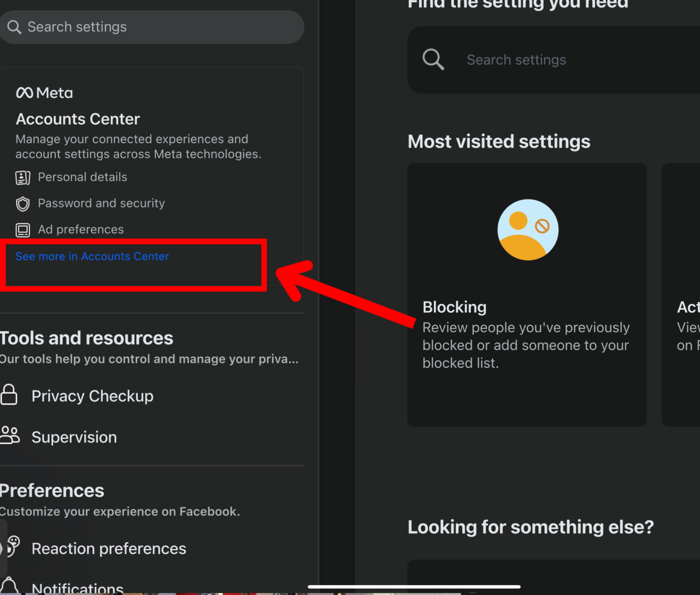
Task: Click the Notifications bell icon
Action: pyautogui.click(x=9, y=585)
